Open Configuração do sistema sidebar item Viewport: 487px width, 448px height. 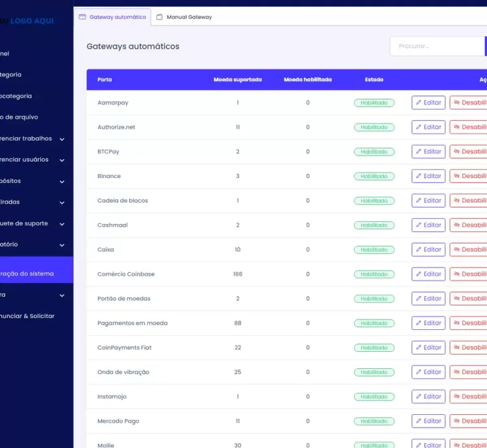pos(32,273)
